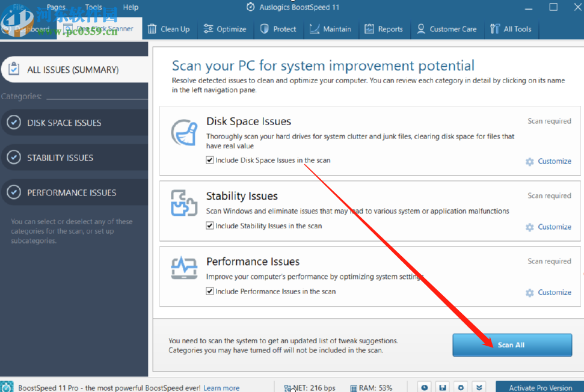Viewport: 584px width, 392px height.
Task: Click the RAM: 53% readout
Action: tap(375, 388)
